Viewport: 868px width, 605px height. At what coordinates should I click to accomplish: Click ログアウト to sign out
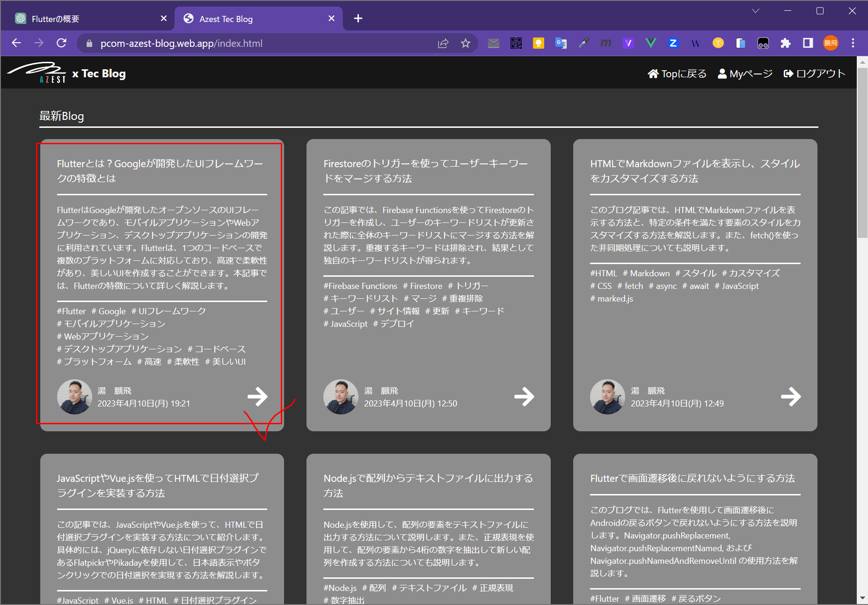(814, 74)
